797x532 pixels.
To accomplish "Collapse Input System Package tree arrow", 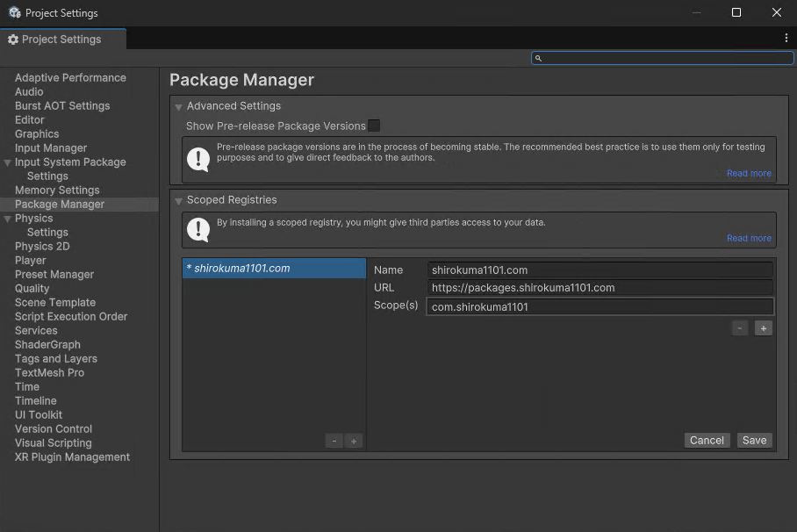I will [x=8, y=162].
